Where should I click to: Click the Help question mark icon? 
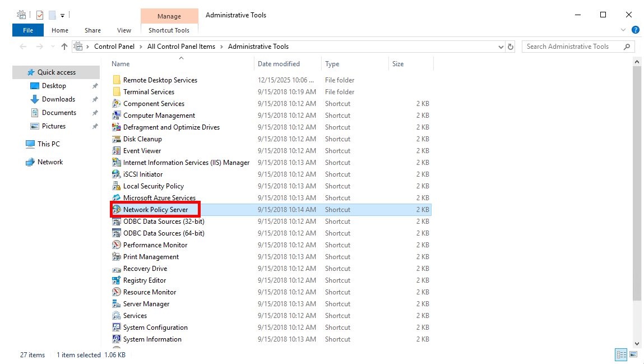tap(635, 30)
